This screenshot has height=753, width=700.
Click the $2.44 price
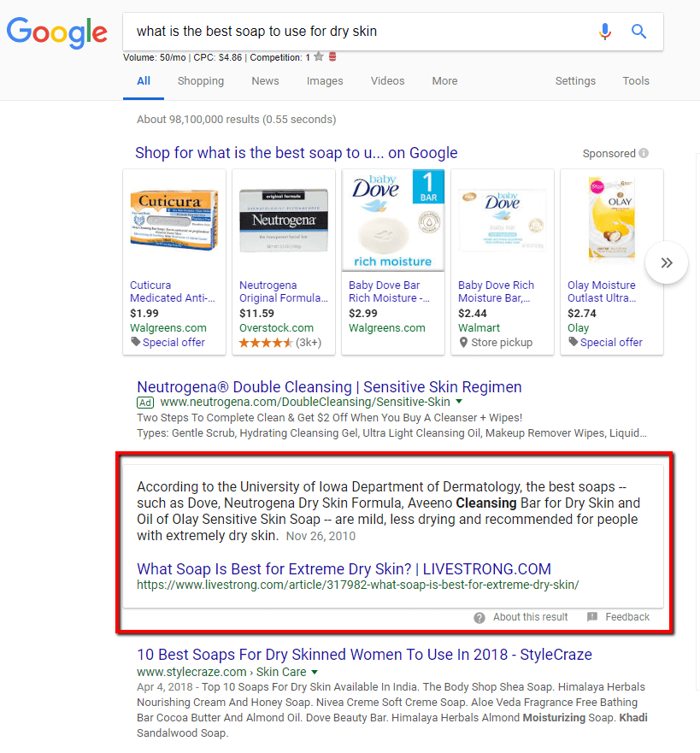(473, 314)
